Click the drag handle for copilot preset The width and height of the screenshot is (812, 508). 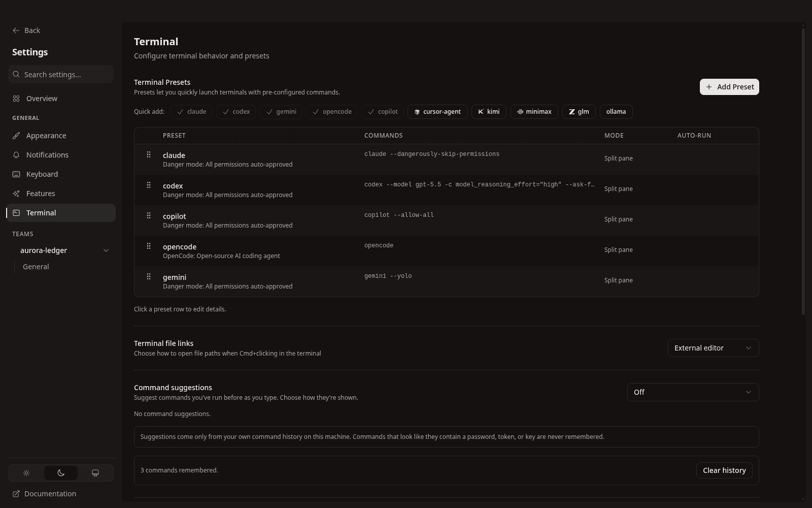(x=149, y=215)
